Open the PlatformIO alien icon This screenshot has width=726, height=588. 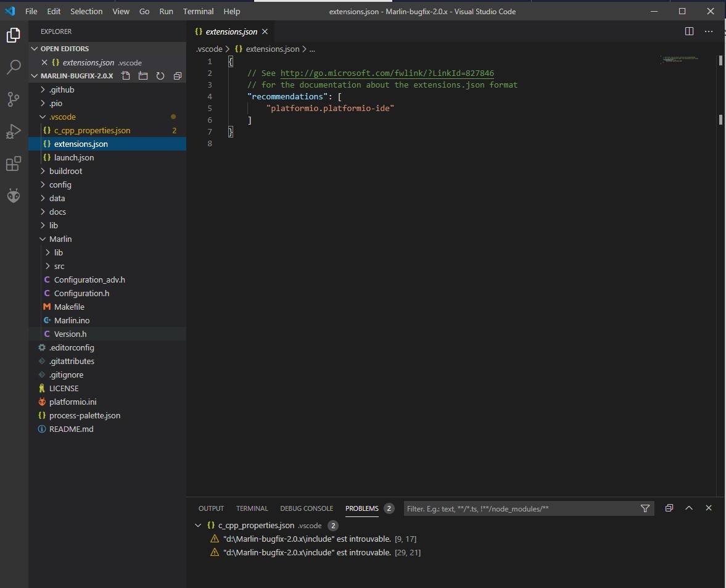coord(14,196)
